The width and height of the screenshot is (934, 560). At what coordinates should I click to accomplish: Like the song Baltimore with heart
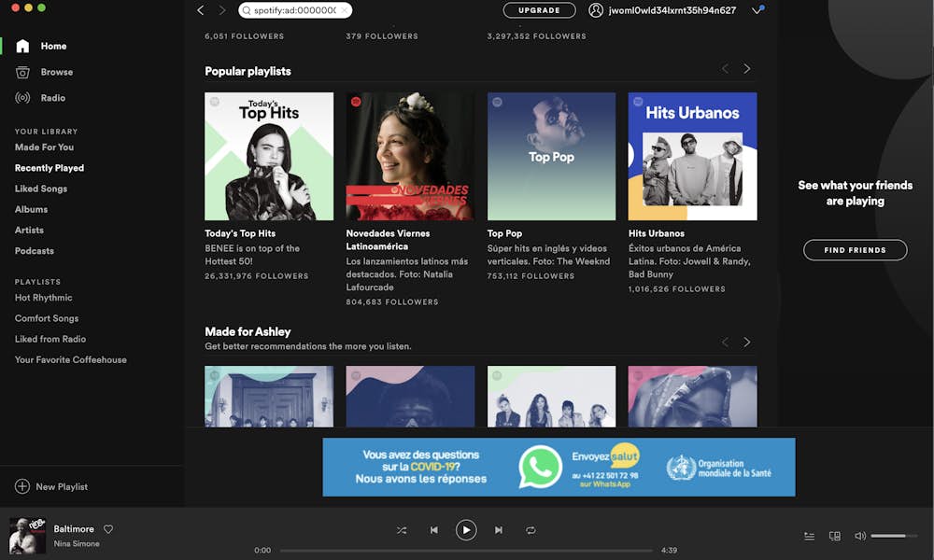pos(108,529)
